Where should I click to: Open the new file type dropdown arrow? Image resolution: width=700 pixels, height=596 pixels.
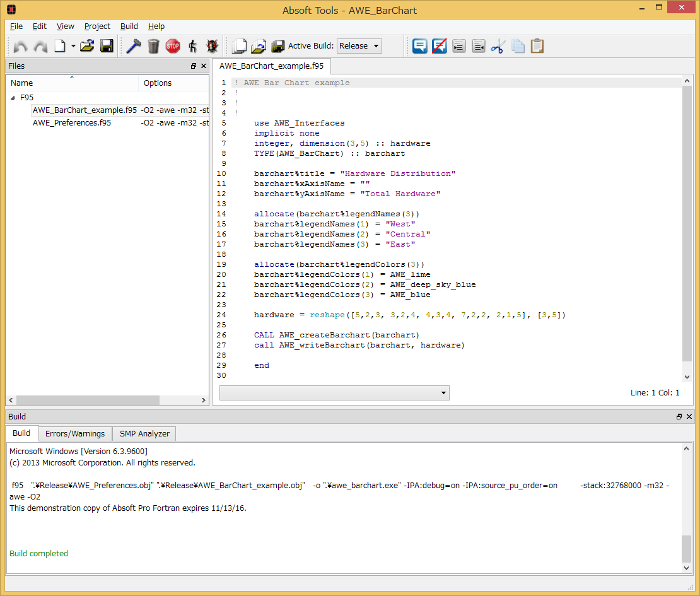(73, 46)
